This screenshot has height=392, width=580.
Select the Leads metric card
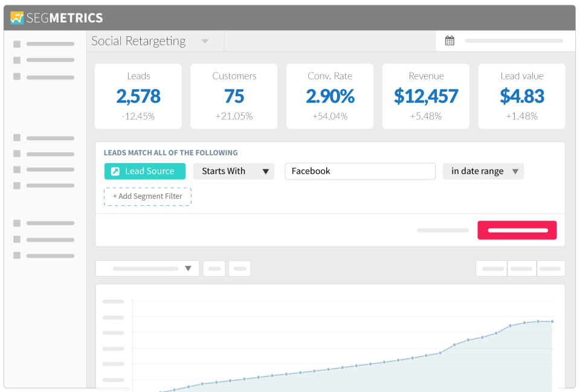click(138, 96)
